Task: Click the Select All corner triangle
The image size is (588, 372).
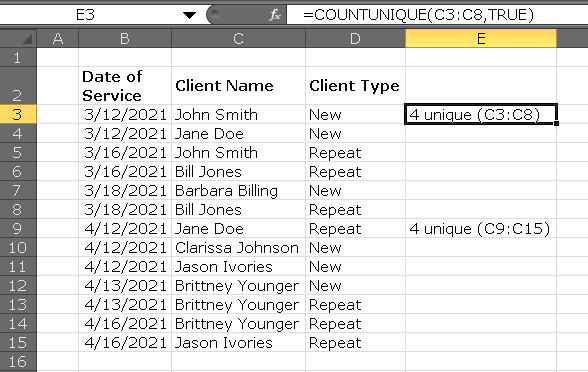Action: 18,38
